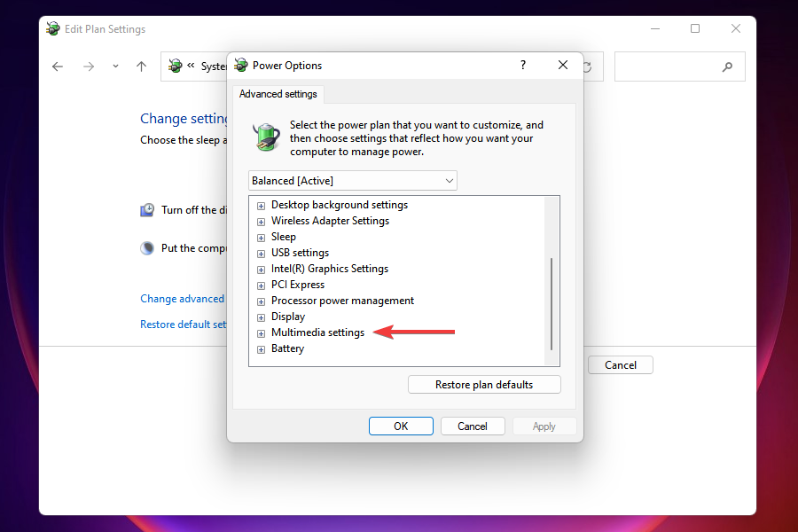Expand the Sleep tree node
This screenshot has width=798, height=532.
coord(261,238)
